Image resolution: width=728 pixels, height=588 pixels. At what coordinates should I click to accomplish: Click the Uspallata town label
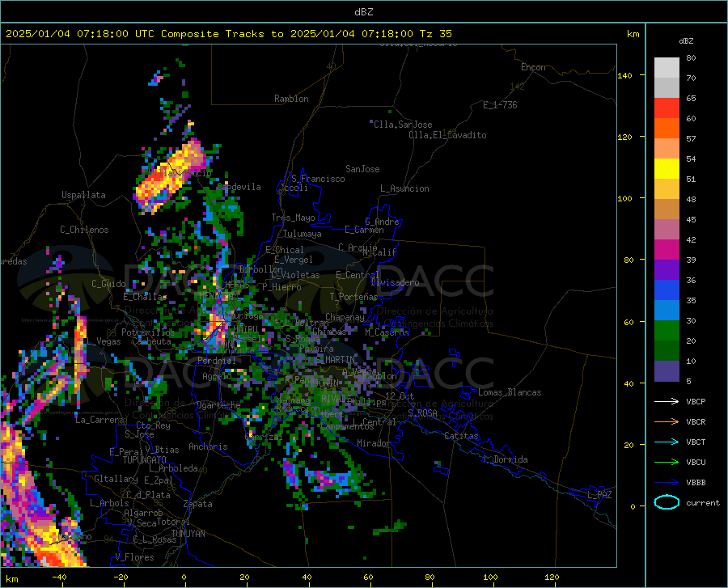[x=83, y=195]
